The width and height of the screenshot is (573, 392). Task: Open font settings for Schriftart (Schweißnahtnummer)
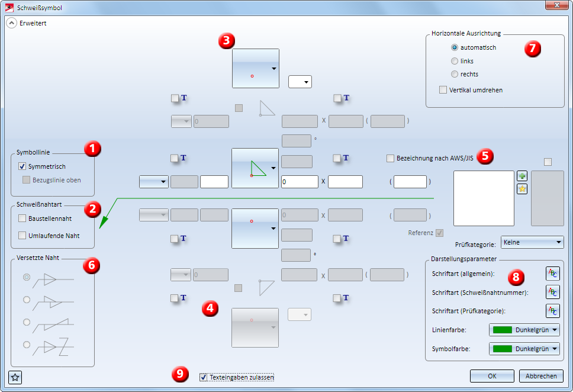pos(552,292)
